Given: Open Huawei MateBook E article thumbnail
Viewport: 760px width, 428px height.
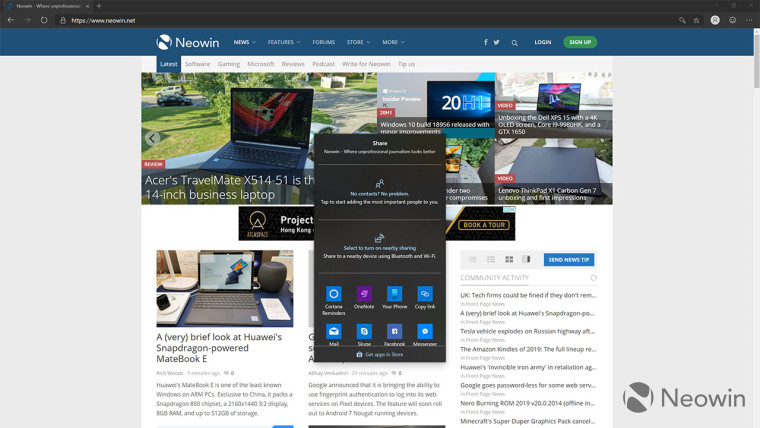Looking at the screenshot, I should 225,288.
